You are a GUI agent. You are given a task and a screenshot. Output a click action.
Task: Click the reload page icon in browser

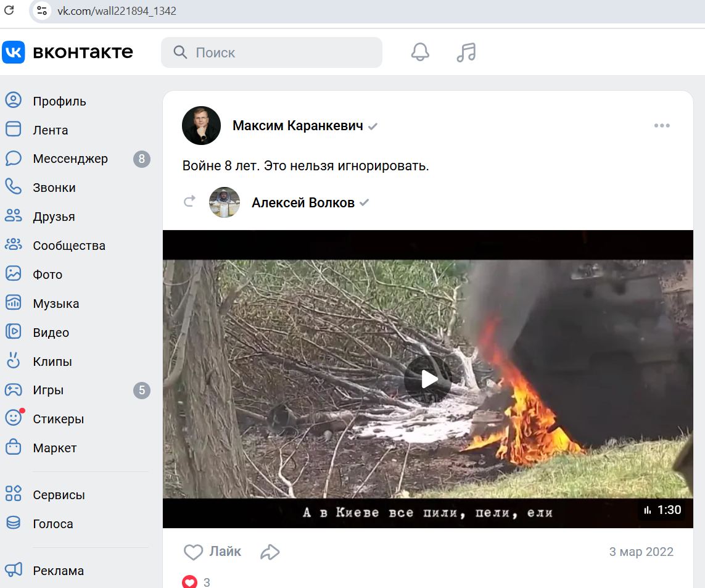tap(9, 10)
